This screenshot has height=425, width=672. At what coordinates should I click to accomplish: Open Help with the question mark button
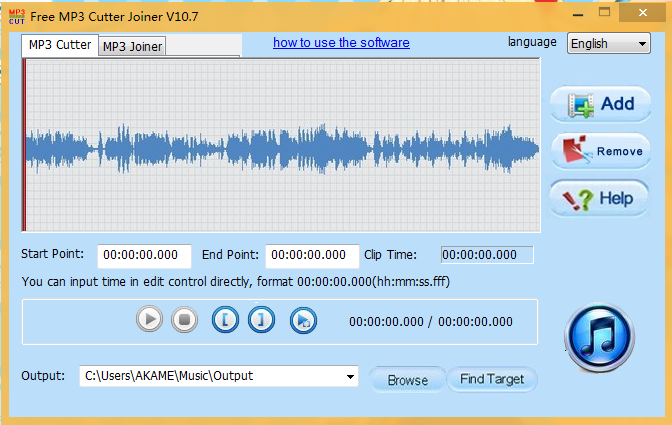pyautogui.click(x=599, y=198)
